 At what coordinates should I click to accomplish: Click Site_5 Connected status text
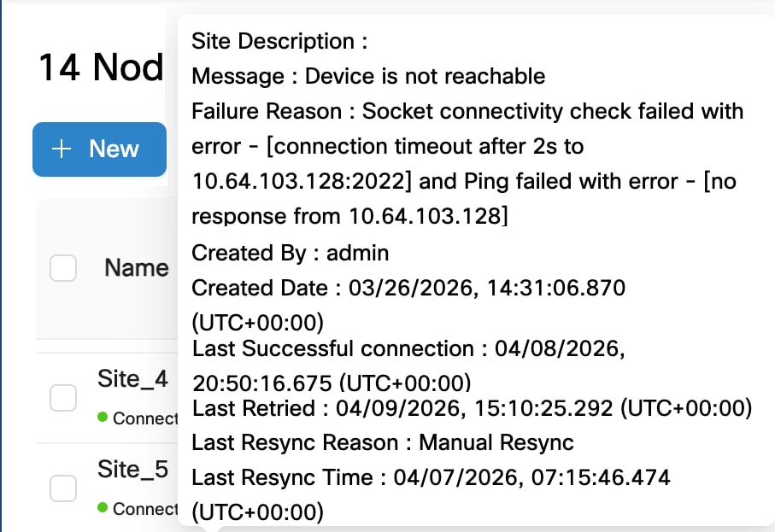pos(145,509)
